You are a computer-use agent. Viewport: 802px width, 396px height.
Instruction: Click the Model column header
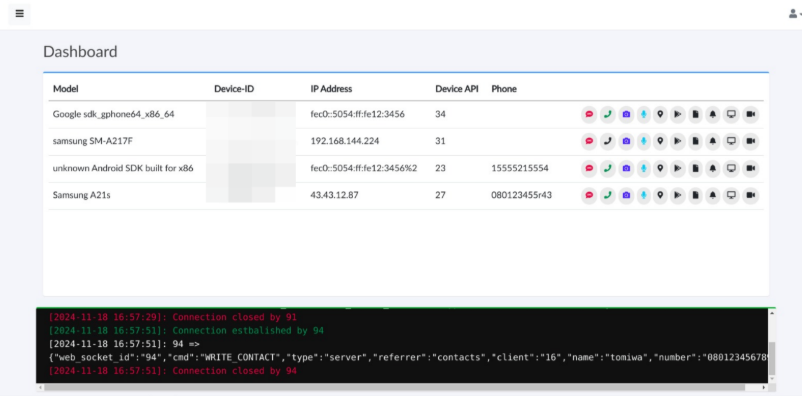[x=65, y=89]
